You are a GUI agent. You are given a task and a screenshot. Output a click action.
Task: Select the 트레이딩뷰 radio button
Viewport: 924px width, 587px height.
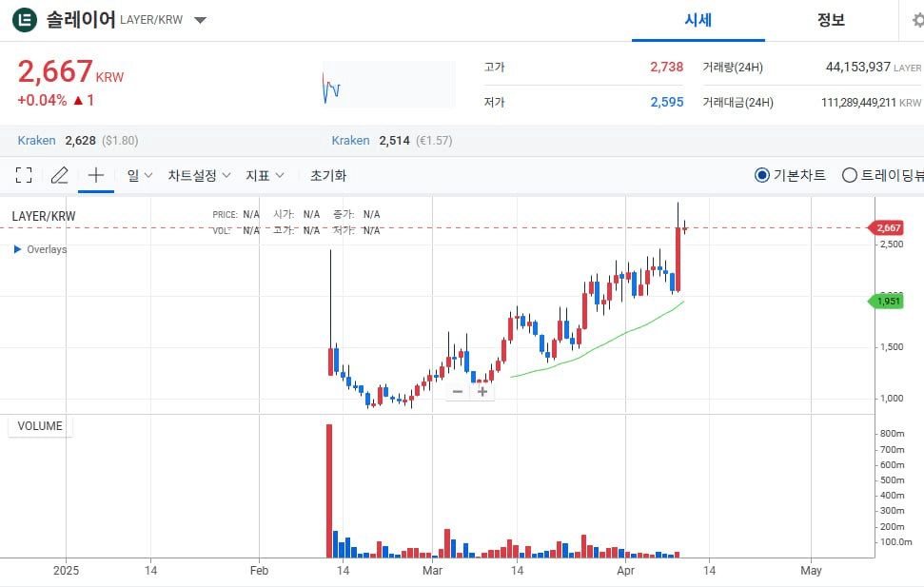(849, 175)
